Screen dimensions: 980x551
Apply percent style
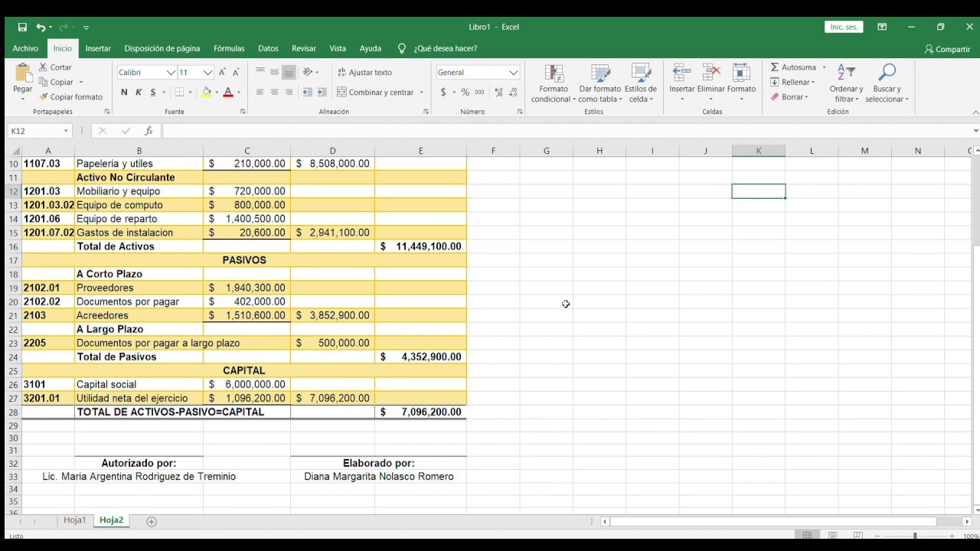click(x=465, y=93)
